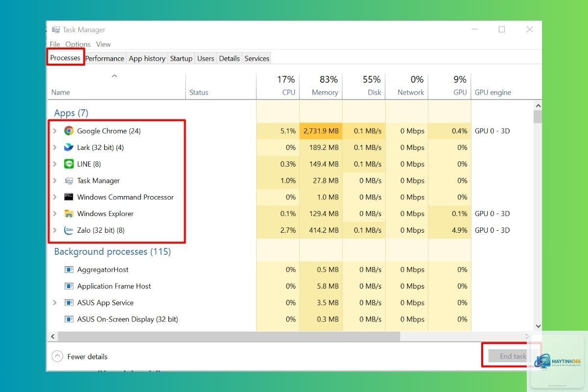588x392 pixels.
Task: Minimize the Task Manager window
Action: coord(474,29)
